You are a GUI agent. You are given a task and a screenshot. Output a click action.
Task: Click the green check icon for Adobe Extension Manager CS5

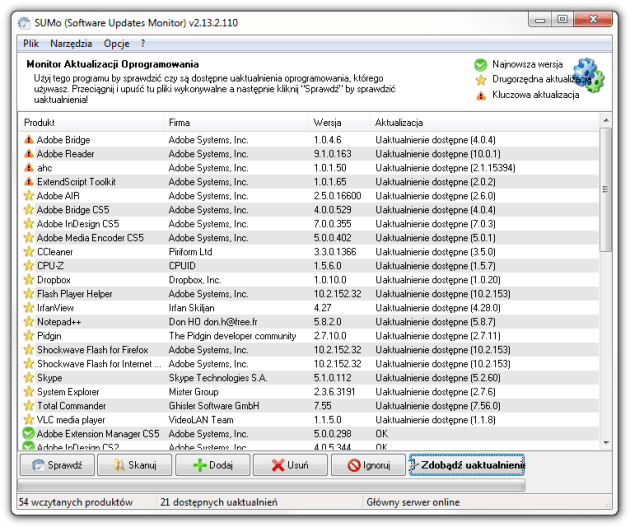coord(29,434)
